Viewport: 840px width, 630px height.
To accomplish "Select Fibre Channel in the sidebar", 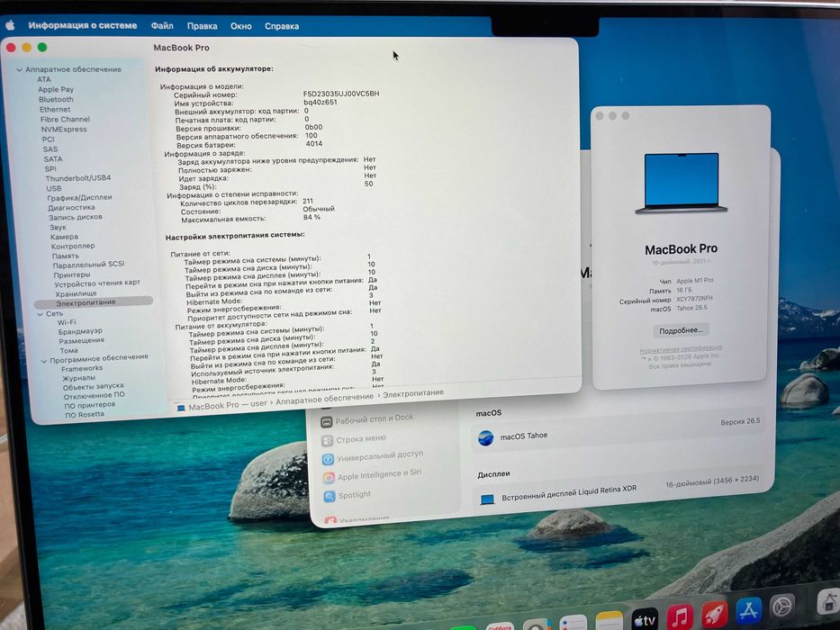I will point(65,120).
